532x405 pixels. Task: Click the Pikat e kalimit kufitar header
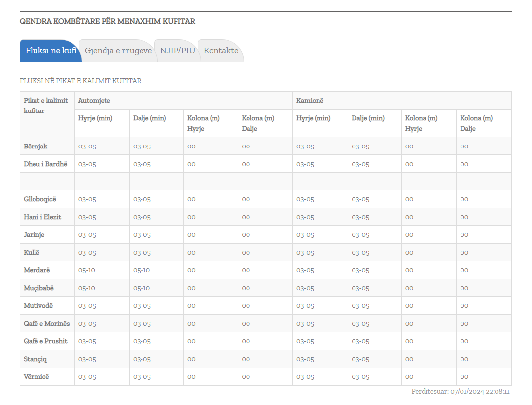(46, 106)
